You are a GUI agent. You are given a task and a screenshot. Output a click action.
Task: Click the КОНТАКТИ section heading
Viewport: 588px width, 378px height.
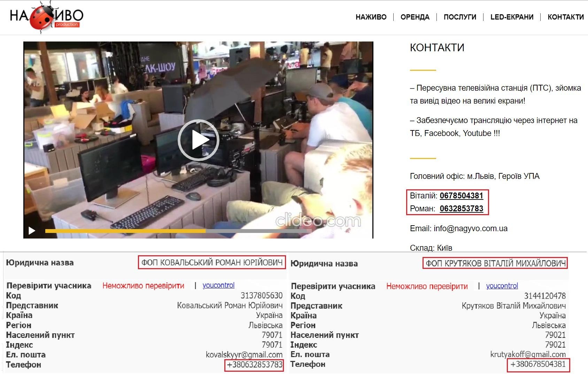pos(437,47)
